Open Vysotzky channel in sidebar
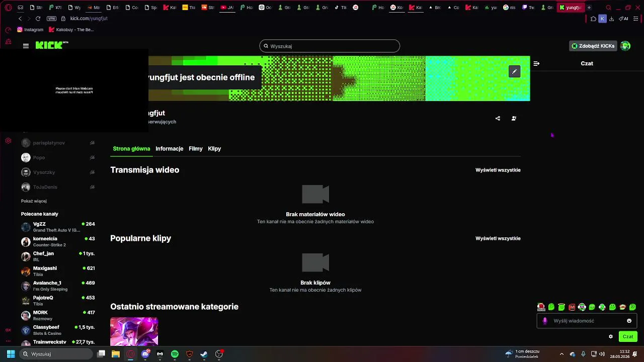This screenshot has height=362, width=644. [x=58, y=172]
